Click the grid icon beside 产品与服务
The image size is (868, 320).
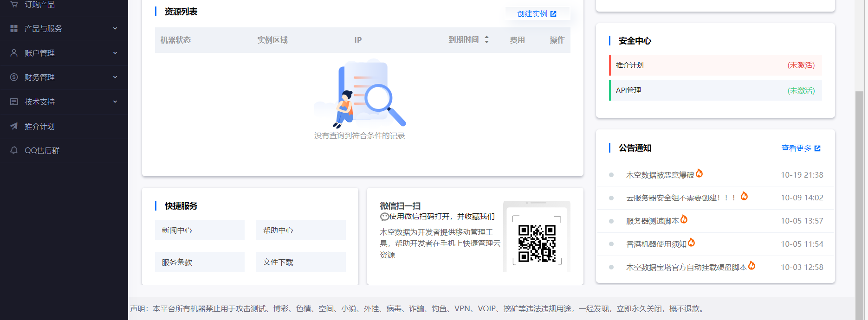(x=14, y=29)
